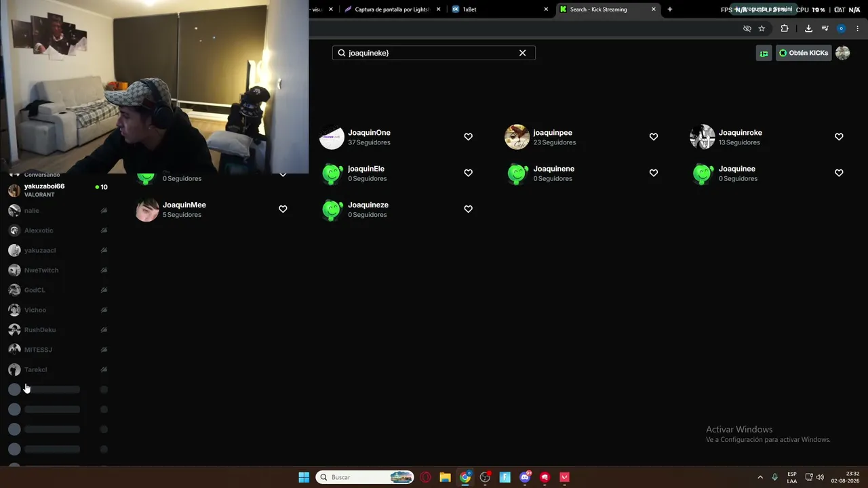Image resolution: width=868 pixels, height=488 pixels.
Task: Open MITESSJ channel in the sidebar
Action: (x=58, y=350)
